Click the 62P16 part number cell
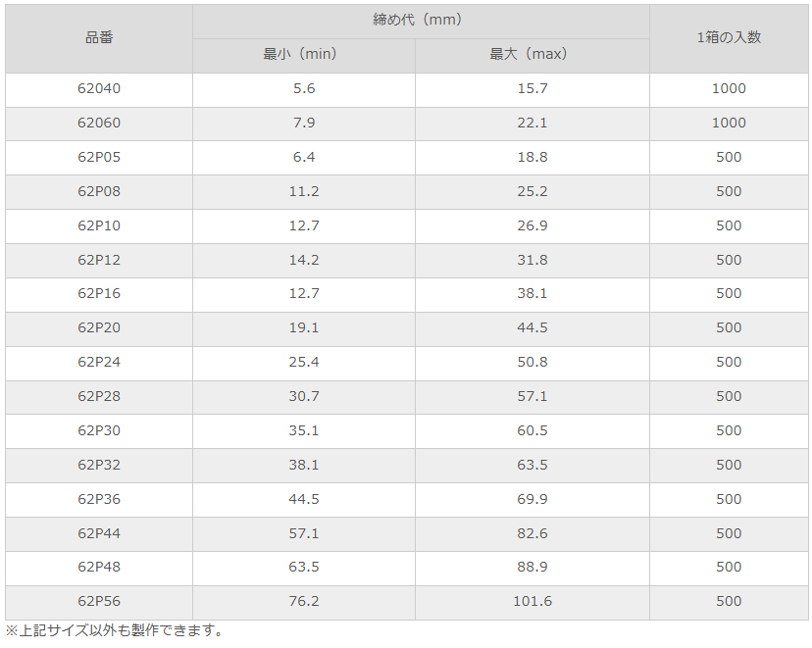The height and width of the screenshot is (648, 812). [98, 293]
